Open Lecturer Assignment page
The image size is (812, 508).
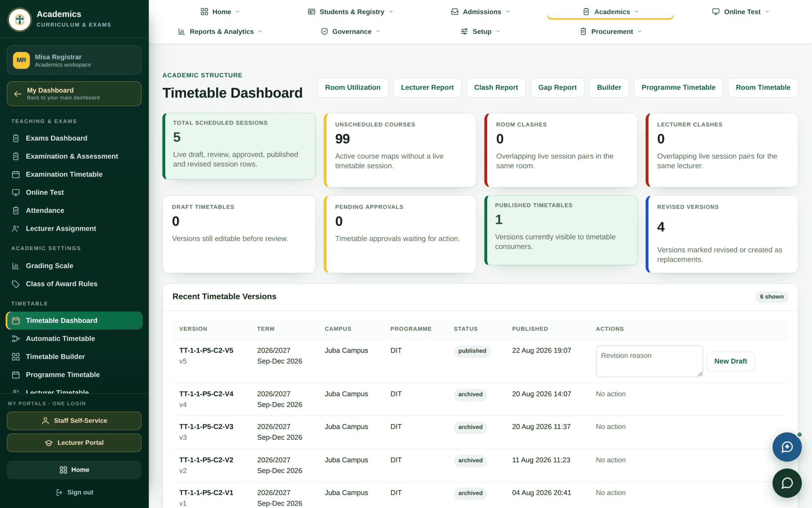(74, 229)
